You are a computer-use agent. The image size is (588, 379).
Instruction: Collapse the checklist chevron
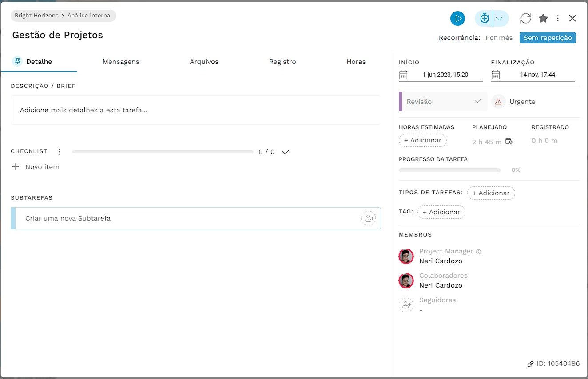pos(285,152)
